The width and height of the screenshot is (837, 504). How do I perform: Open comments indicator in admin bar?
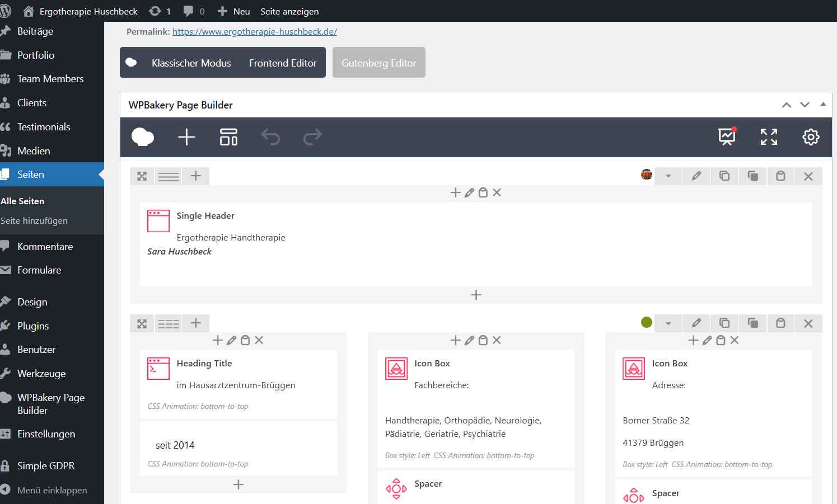tap(194, 11)
